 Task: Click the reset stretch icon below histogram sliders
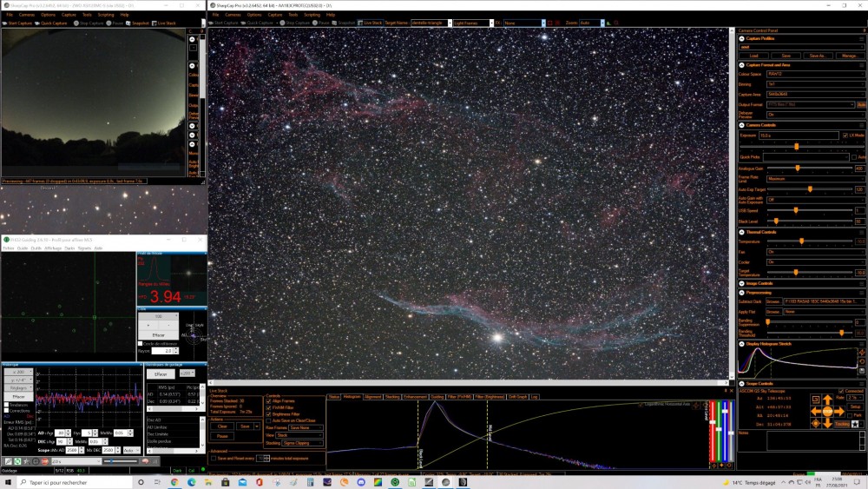click(x=729, y=466)
